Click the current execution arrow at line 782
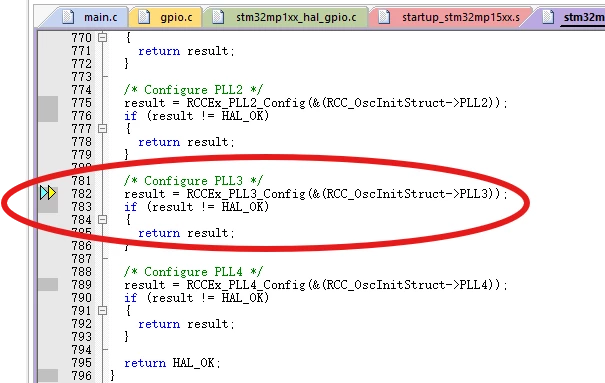This screenshot has width=605, height=383. click(48, 193)
